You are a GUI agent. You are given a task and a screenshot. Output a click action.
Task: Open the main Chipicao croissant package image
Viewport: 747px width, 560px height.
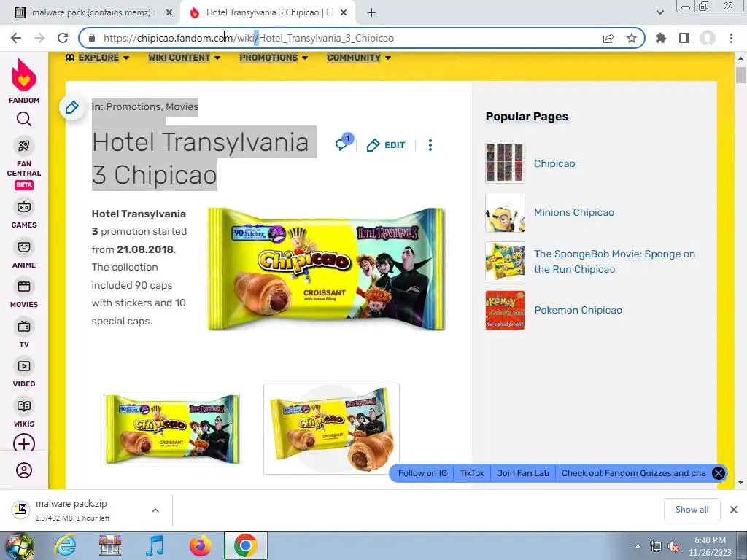coord(326,269)
